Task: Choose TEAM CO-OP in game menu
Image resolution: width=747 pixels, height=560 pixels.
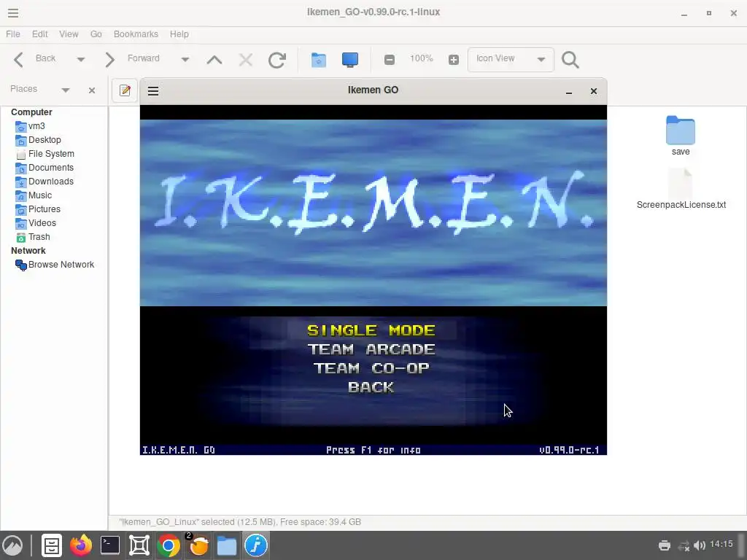Action: 371,368
